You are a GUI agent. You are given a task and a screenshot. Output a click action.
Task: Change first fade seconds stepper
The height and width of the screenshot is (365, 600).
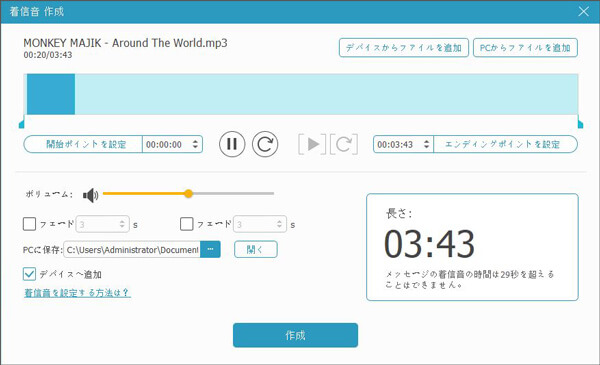tap(122, 224)
